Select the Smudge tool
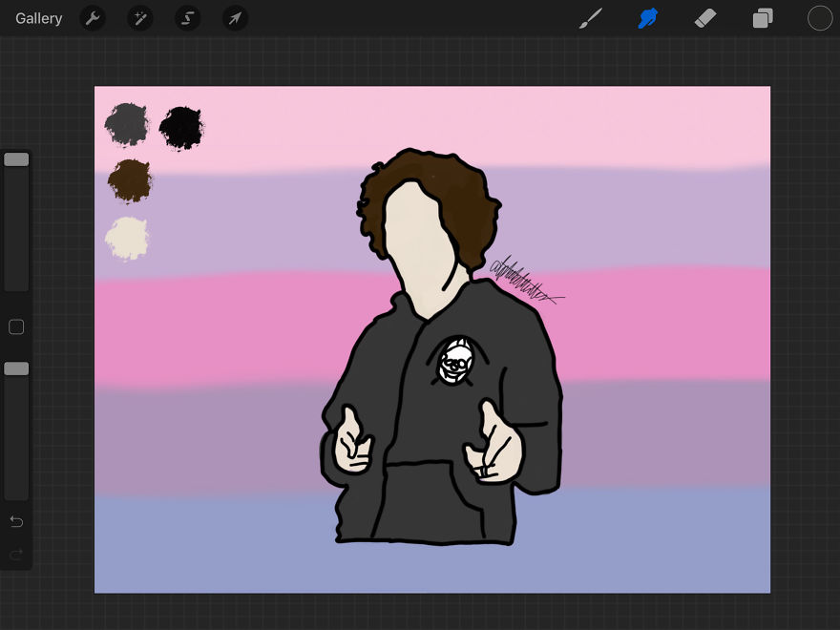The width and height of the screenshot is (840, 630). click(x=647, y=17)
